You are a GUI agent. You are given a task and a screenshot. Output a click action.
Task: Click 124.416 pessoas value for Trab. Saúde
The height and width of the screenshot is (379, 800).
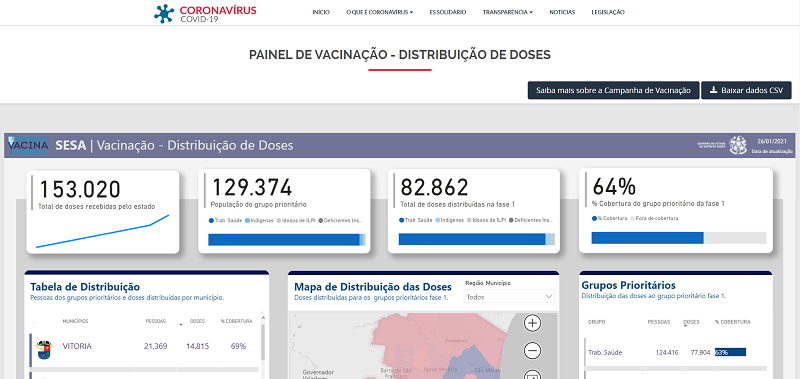click(666, 352)
